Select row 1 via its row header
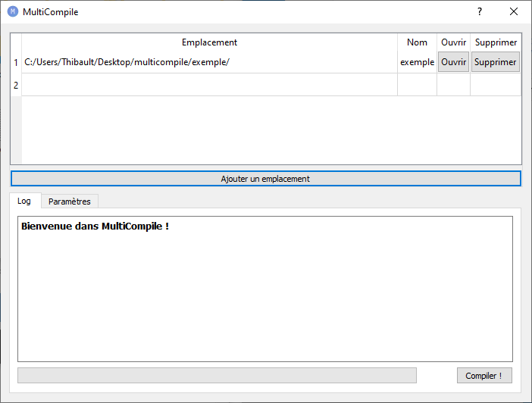 click(x=16, y=62)
